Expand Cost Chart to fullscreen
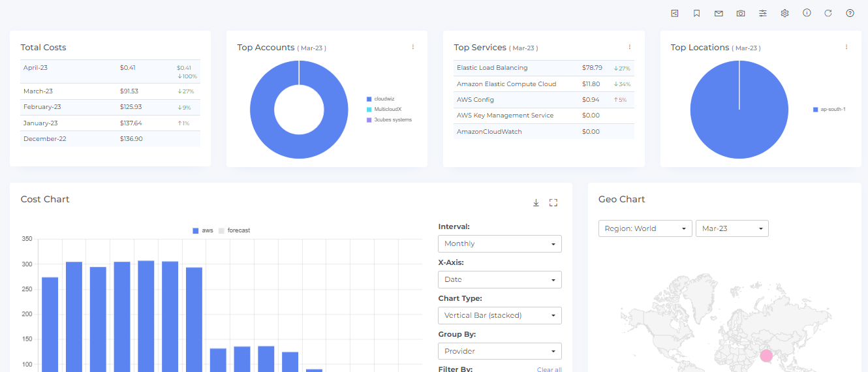The height and width of the screenshot is (372, 868). coord(553,203)
